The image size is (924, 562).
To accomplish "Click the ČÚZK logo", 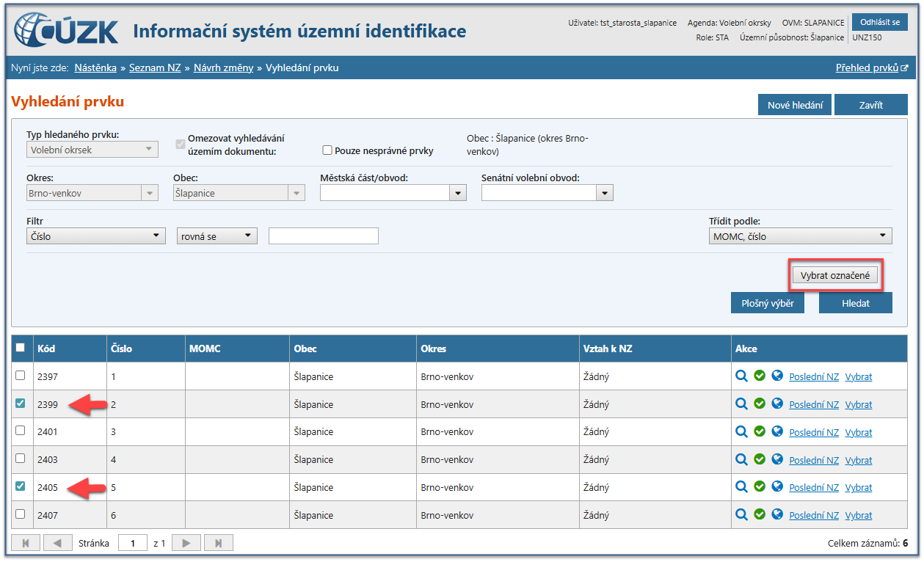I will pos(66,30).
